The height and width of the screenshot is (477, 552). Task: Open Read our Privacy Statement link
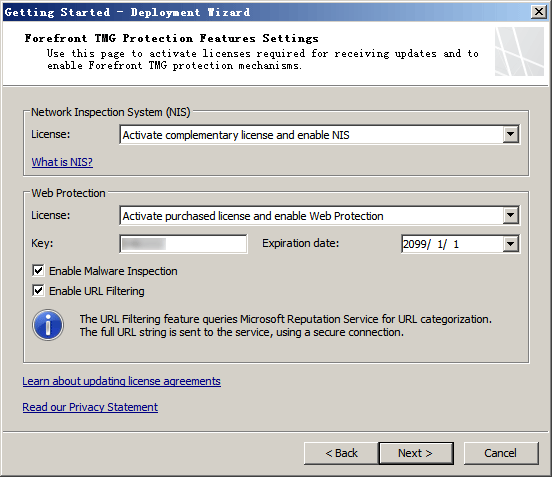(x=90, y=407)
